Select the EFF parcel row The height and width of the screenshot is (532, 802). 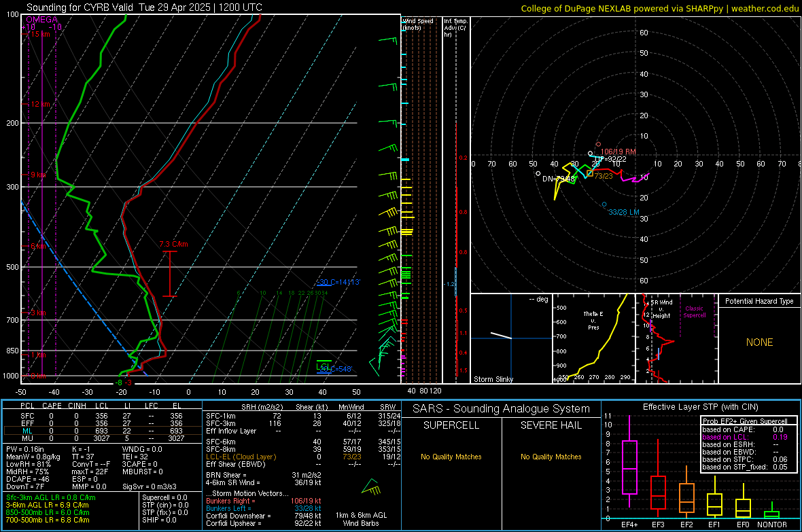102,423
